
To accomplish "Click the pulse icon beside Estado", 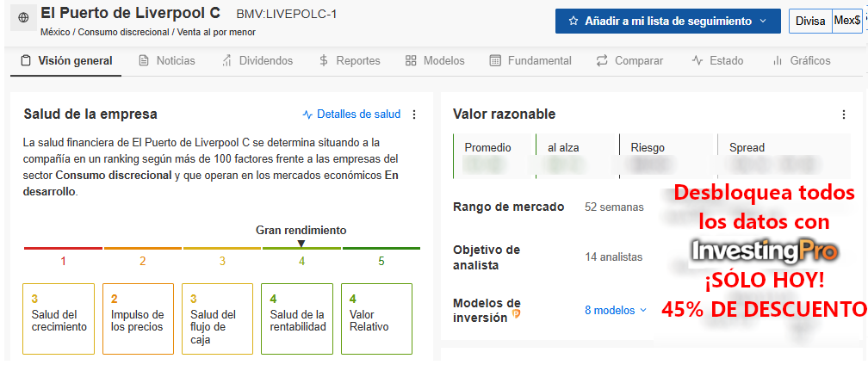I will pos(697,61).
